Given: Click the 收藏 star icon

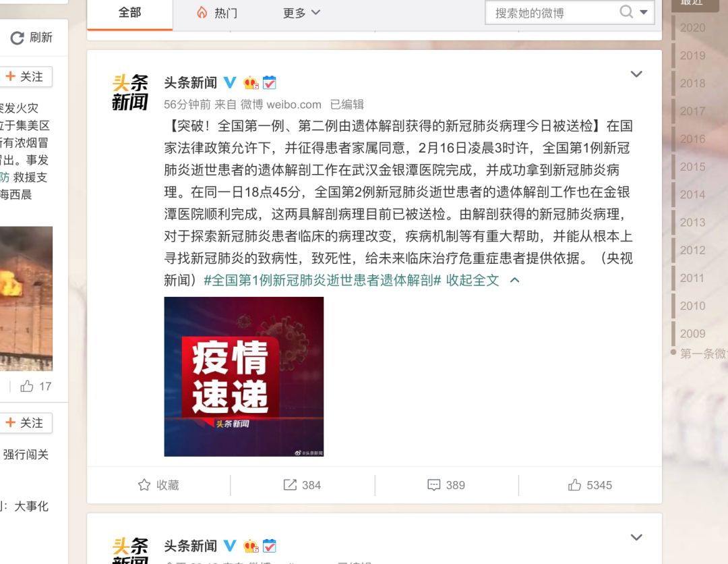Looking at the screenshot, I should (x=144, y=485).
